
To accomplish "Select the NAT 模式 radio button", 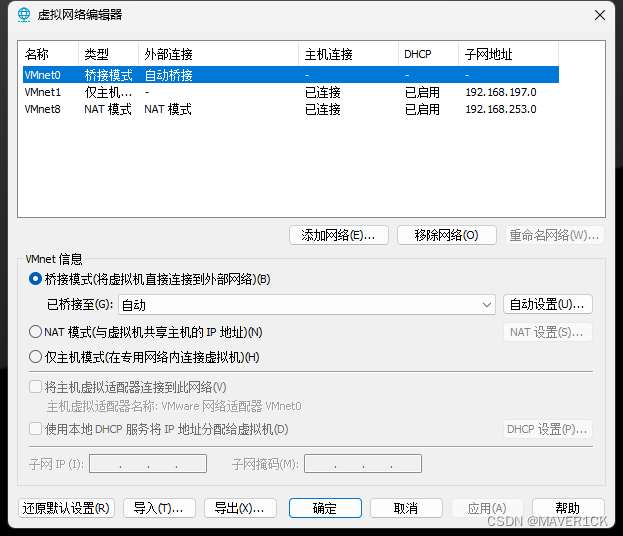I will pos(35,332).
